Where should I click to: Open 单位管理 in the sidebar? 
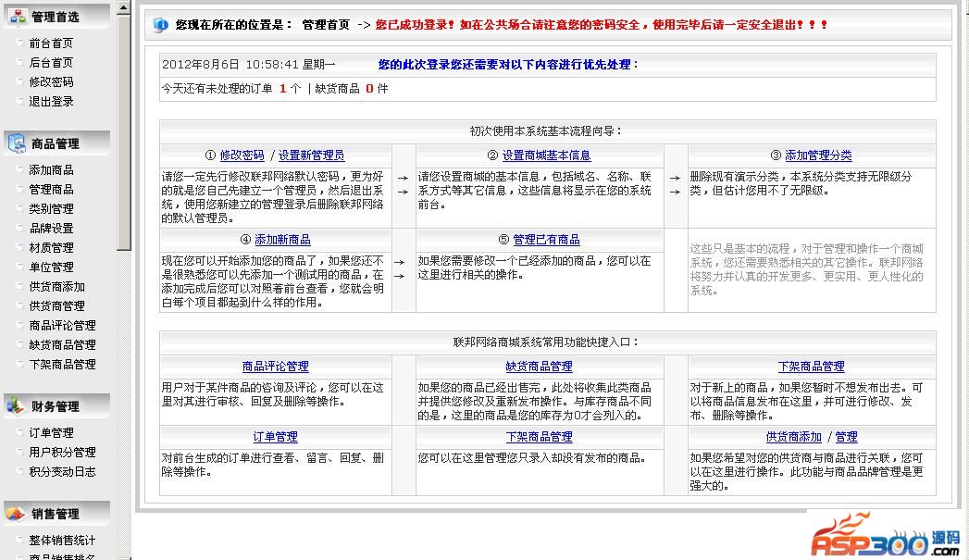tap(51, 267)
